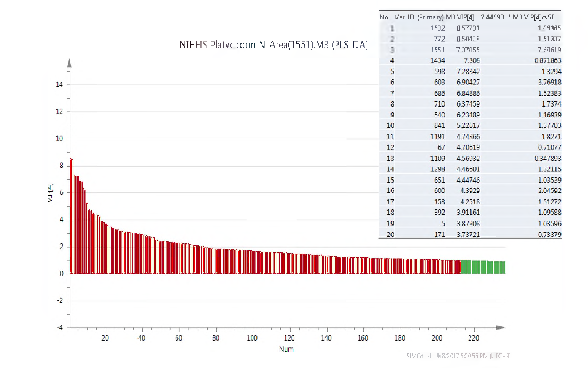This screenshot has width=588, height=368.
Task: Click VIP value '4.56932'
Action: coord(468,158)
